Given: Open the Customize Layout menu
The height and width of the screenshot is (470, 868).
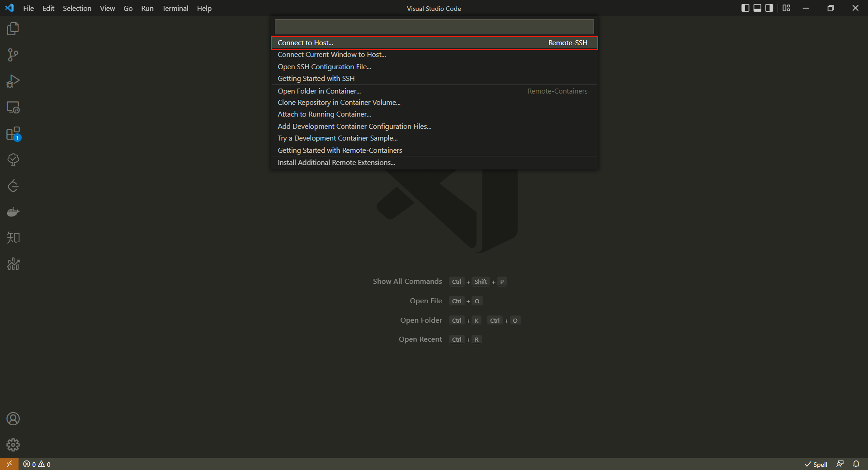Looking at the screenshot, I should click(x=787, y=8).
